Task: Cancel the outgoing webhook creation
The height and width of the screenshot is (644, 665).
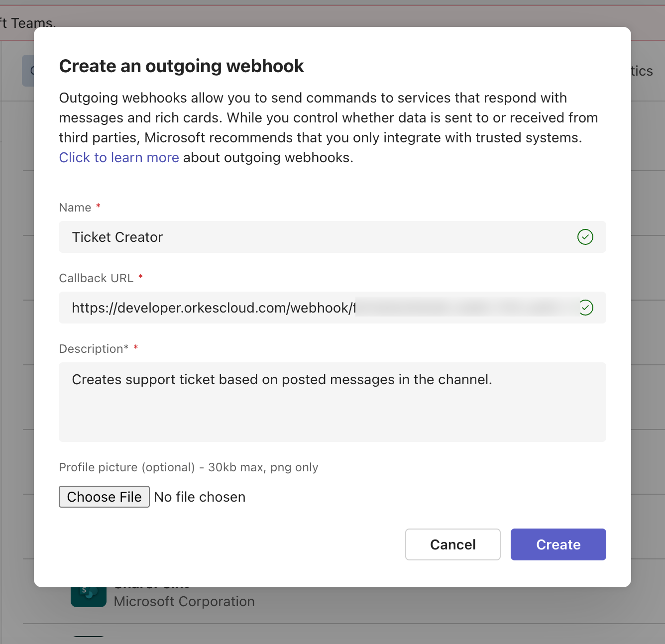Action: click(452, 544)
